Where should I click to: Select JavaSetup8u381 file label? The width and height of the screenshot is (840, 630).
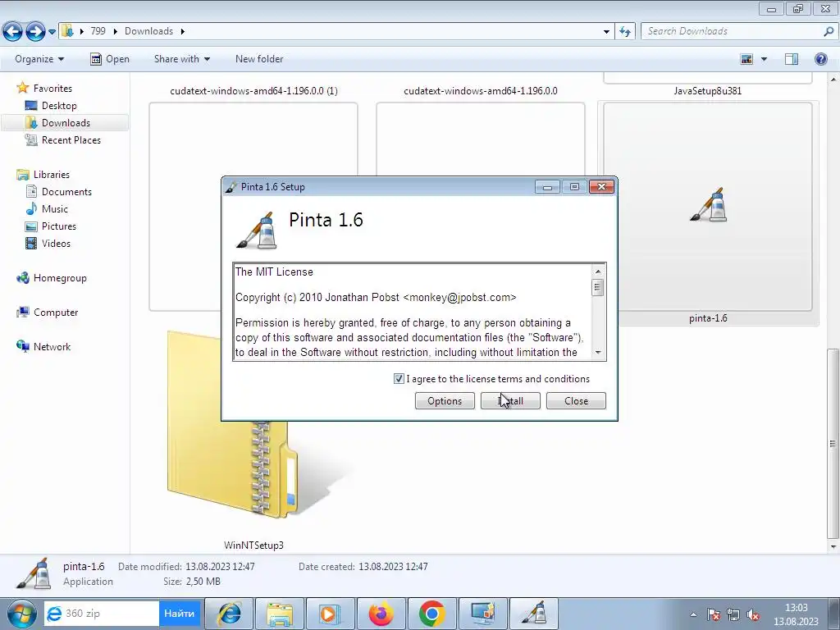[x=708, y=91]
